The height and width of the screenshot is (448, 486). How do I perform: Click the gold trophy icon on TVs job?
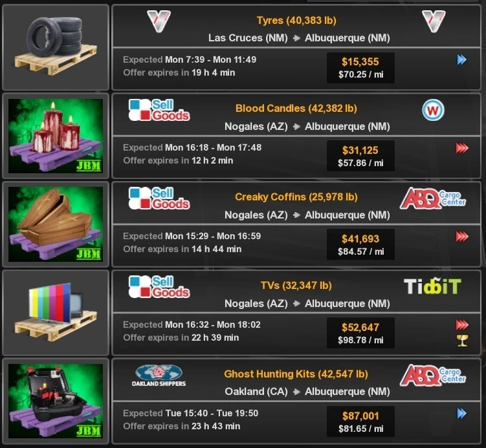[x=462, y=341]
